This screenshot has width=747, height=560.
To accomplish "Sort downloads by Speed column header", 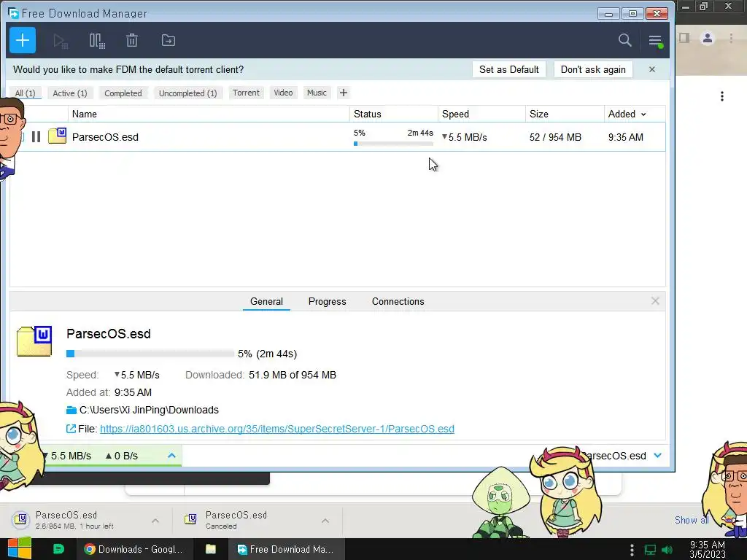I will point(481,114).
